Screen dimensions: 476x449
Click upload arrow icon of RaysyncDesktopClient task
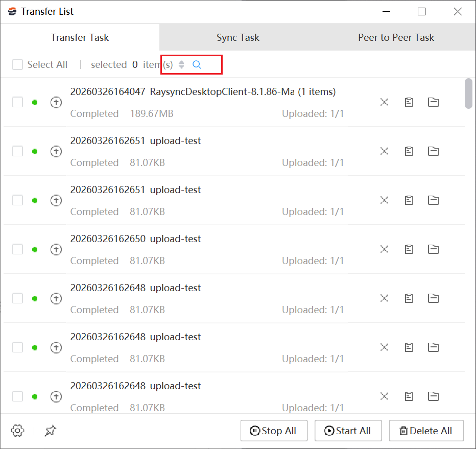56,102
